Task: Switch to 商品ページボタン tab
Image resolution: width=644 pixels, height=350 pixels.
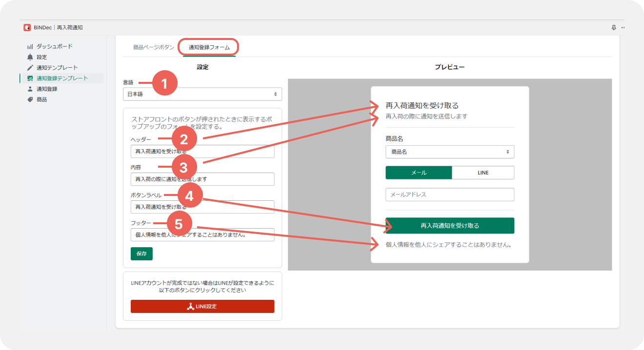Action: tap(153, 48)
